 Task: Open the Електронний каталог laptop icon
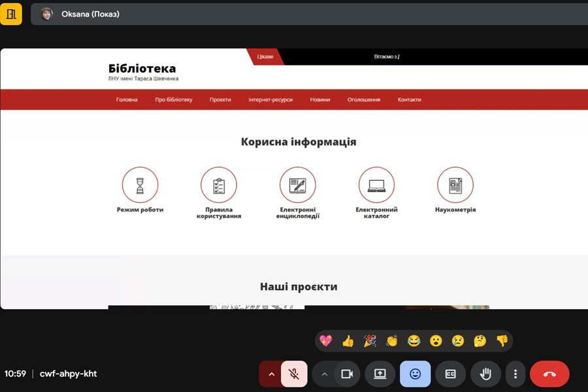click(376, 185)
